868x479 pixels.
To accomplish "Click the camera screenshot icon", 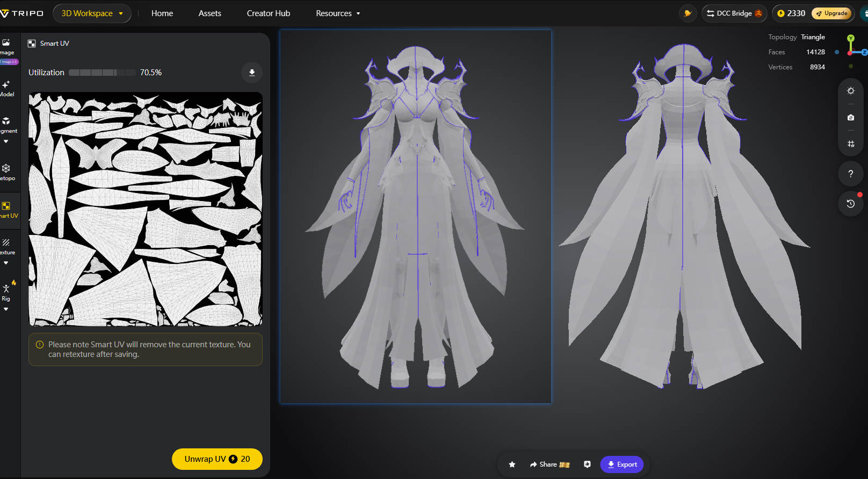I will pyautogui.click(x=851, y=117).
